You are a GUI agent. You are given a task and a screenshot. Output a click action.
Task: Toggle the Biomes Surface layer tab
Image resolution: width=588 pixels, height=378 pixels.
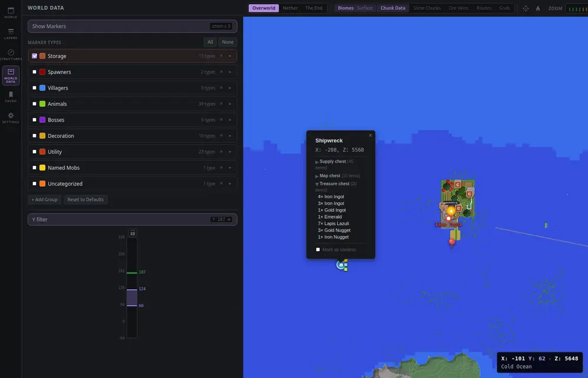[355, 8]
